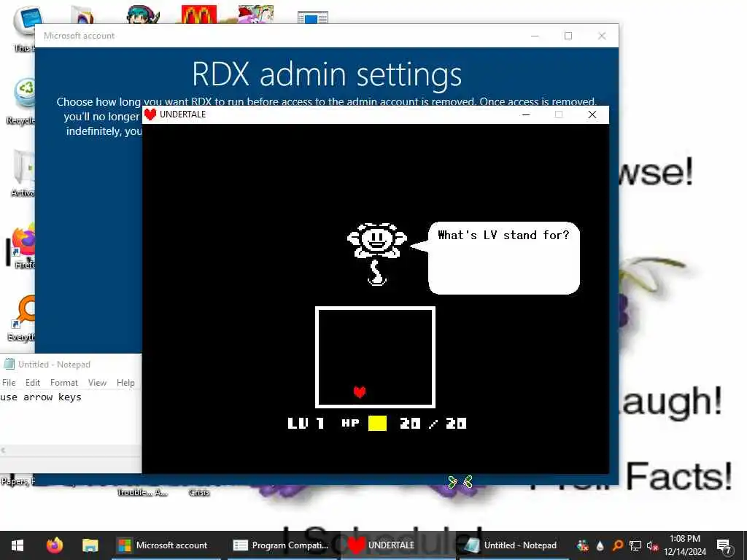
Task: Open the Recycle Bin desktop icon
Action: point(23,101)
